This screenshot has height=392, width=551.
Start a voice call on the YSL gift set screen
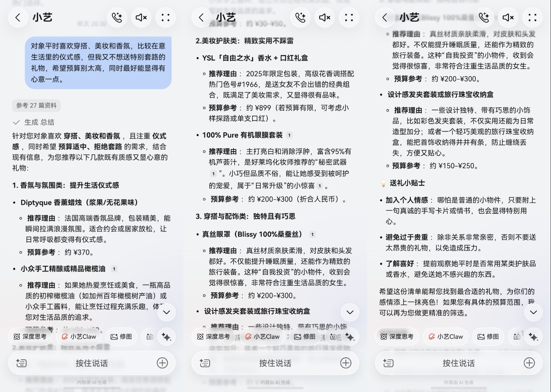301,17
